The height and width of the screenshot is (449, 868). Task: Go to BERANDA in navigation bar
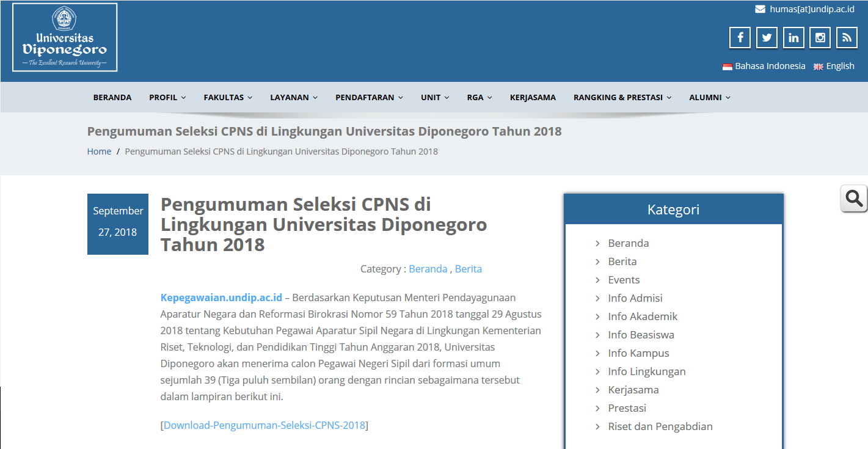tap(112, 97)
